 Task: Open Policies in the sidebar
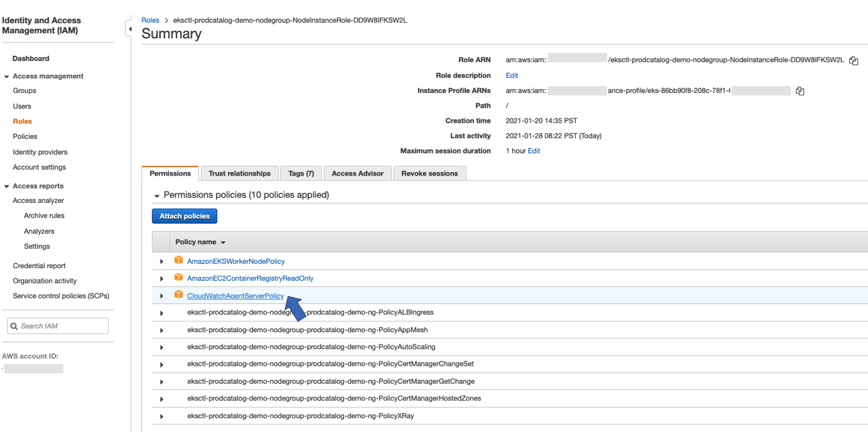click(x=25, y=137)
